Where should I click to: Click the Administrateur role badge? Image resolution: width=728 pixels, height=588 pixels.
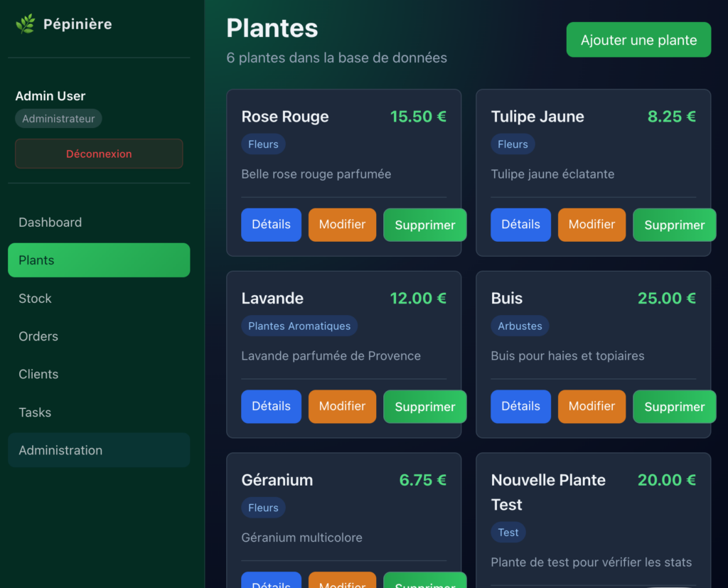[58, 119]
